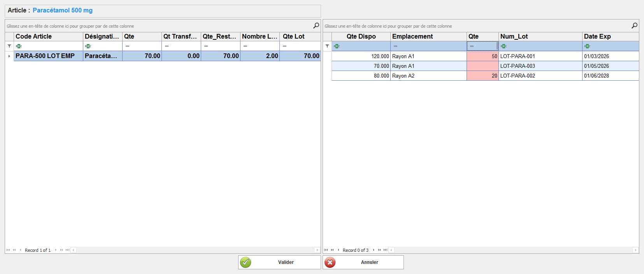Go to next record in the lot grid navigator

click(x=374, y=250)
